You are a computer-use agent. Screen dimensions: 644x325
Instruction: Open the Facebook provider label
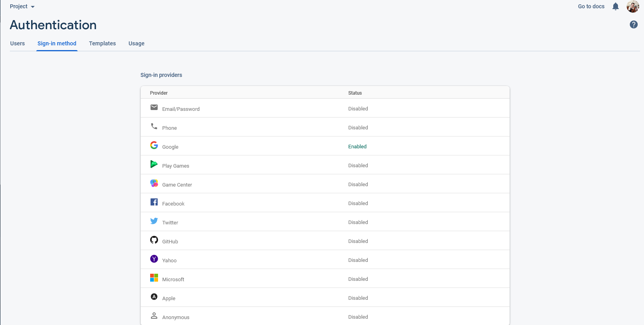[173, 204]
